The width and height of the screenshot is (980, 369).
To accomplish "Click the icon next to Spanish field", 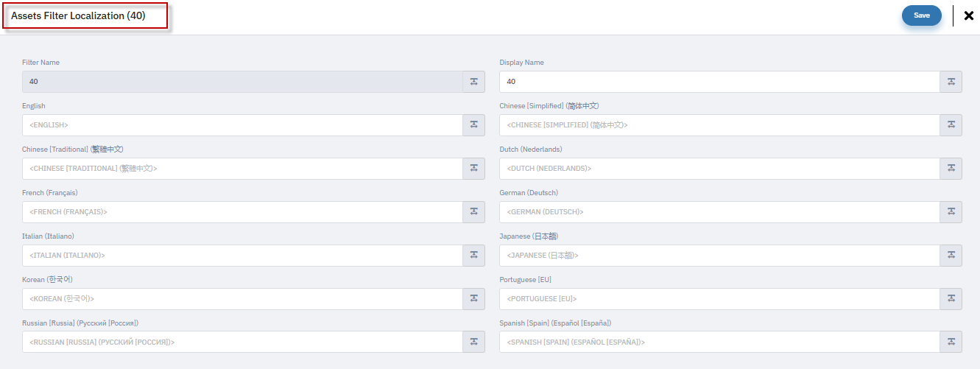I will pyautogui.click(x=951, y=342).
